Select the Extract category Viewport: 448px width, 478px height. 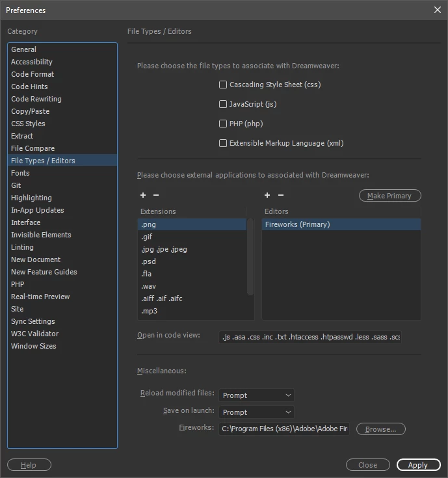(62, 136)
